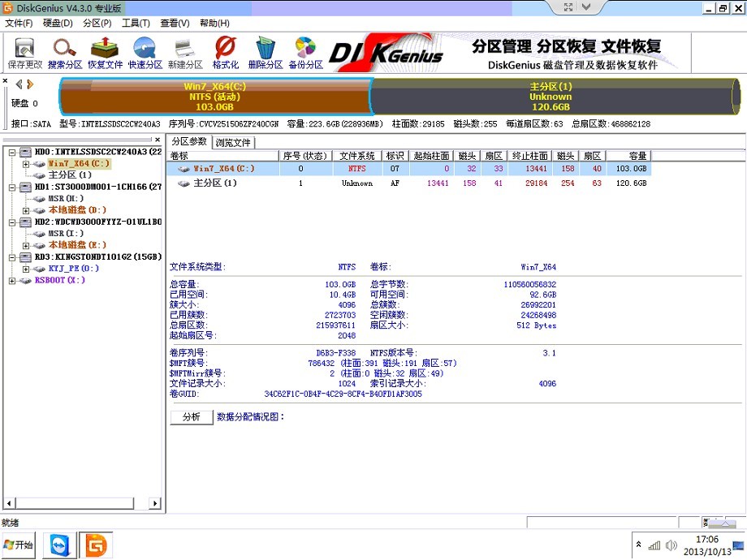The height and width of the screenshot is (560, 747).
Task: Expand 本地磁盘(E:) tree node
Action: [26, 246]
